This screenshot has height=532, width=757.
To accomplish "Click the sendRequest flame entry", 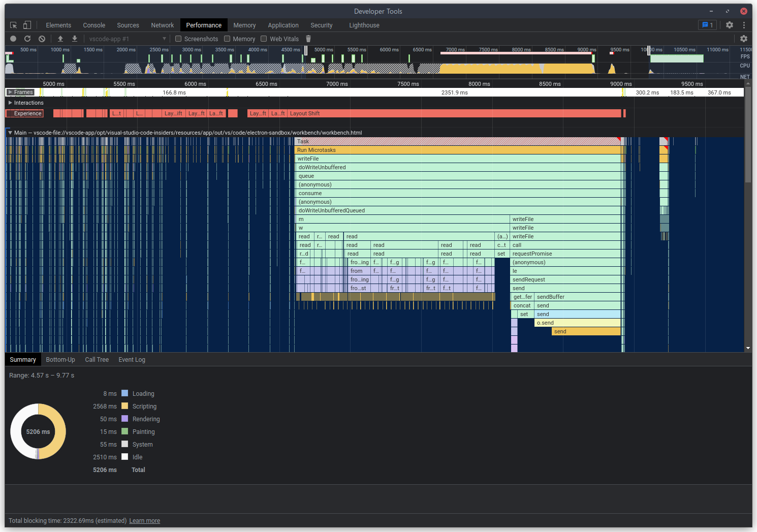I will click(x=565, y=279).
